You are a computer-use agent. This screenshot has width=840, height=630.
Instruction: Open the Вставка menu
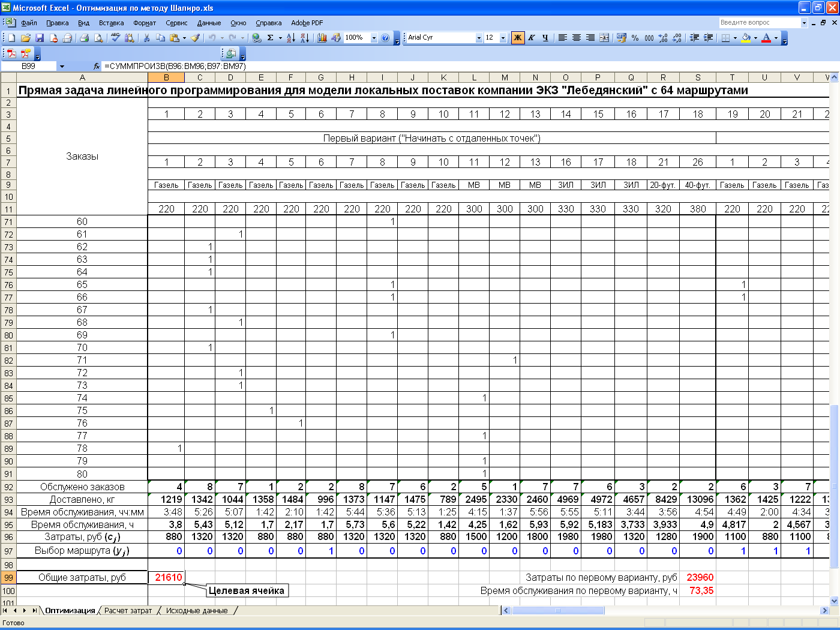point(111,23)
